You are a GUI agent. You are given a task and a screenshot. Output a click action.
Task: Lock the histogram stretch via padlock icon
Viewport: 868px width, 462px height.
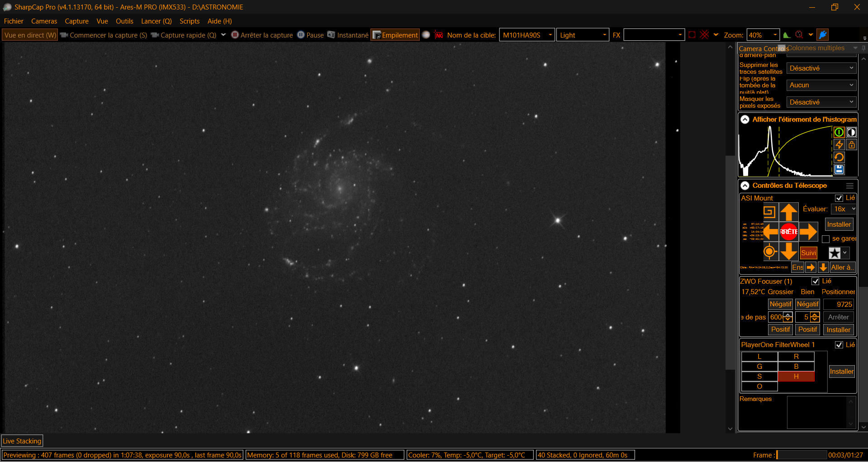pos(851,145)
